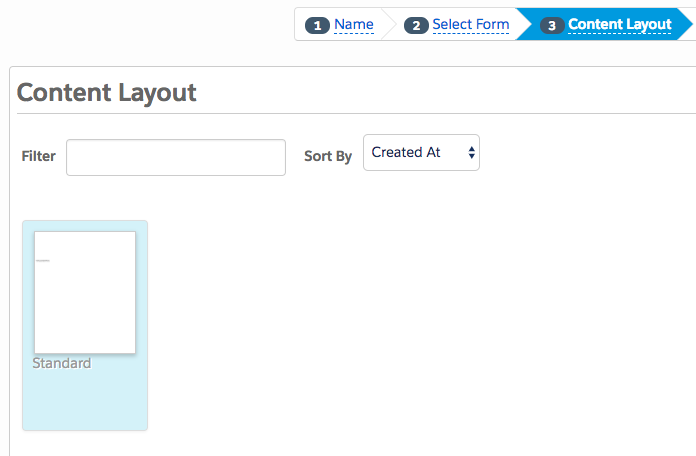
Task: Go to the Select Form step
Action: coord(471,24)
